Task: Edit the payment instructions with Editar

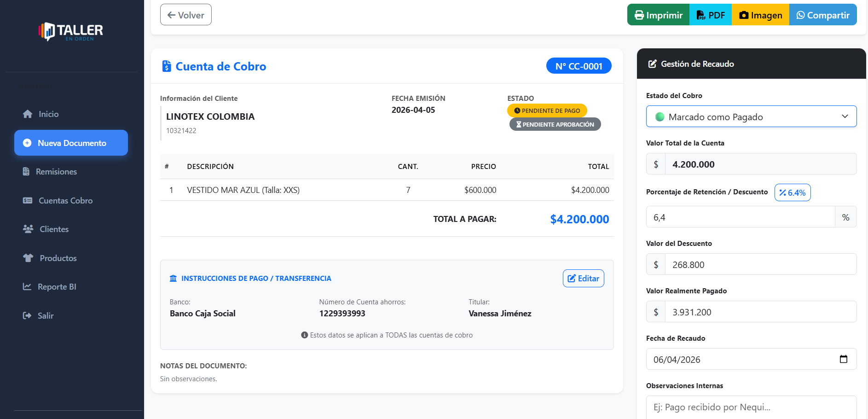Action: pos(583,278)
